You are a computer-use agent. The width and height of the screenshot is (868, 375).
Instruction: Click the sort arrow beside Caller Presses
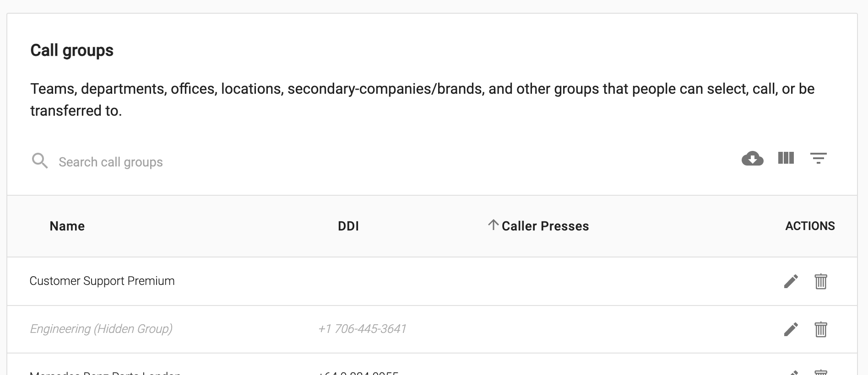tap(493, 225)
